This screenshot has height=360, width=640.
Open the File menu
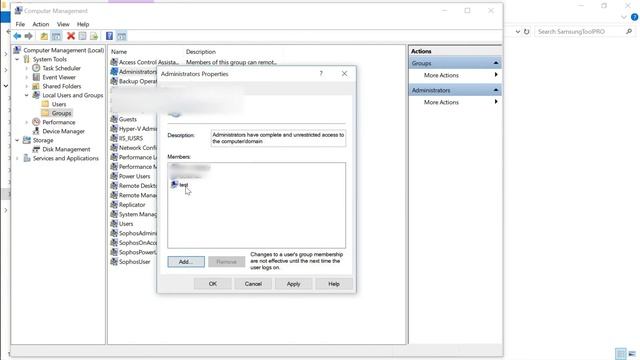click(x=20, y=24)
